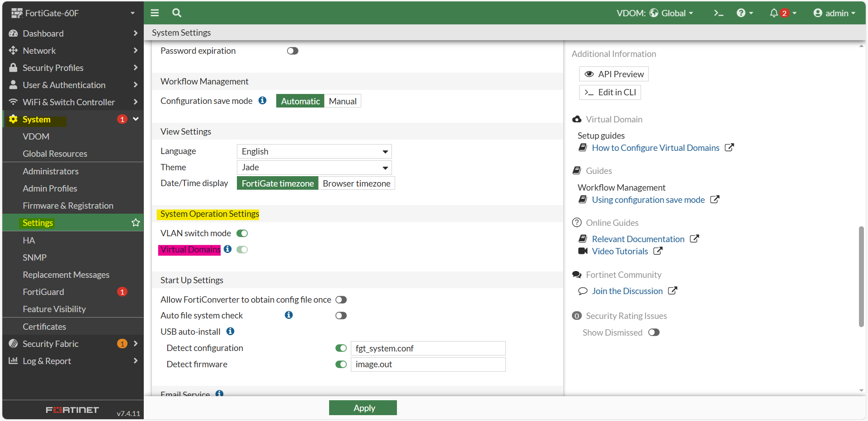Open the help question mark menu
This screenshot has height=421, width=868.
tap(744, 13)
